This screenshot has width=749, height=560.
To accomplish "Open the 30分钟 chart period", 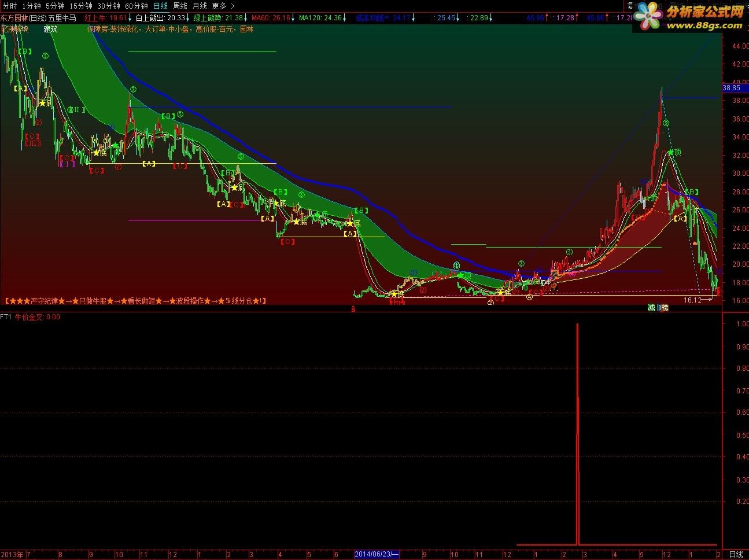I will (x=108, y=6).
